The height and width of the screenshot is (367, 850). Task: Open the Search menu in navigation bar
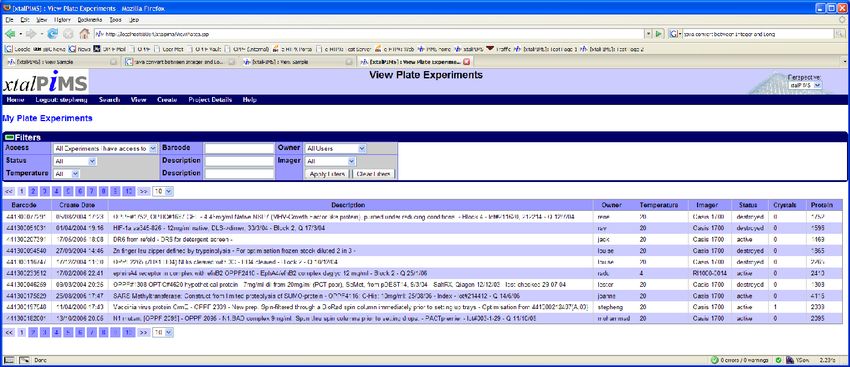[x=110, y=100]
